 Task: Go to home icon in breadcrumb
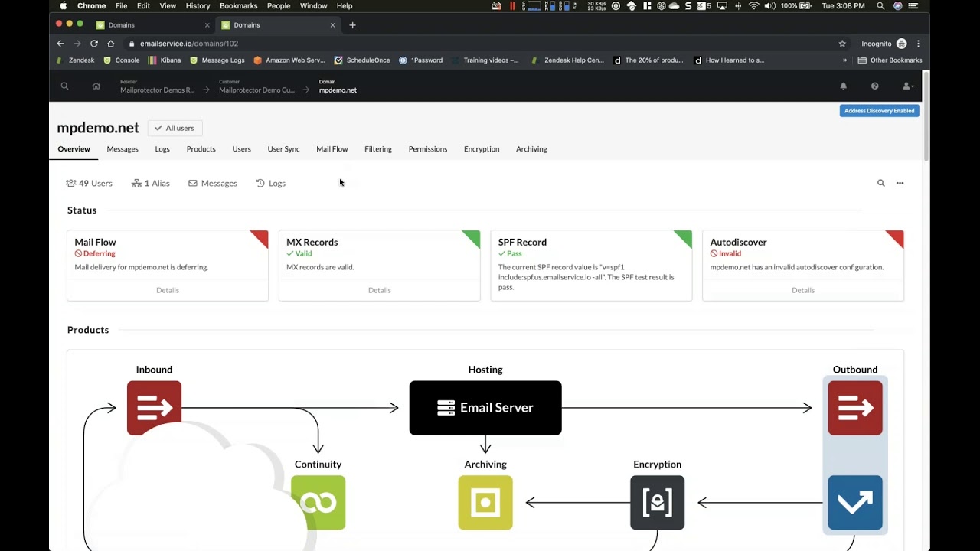tap(96, 86)
